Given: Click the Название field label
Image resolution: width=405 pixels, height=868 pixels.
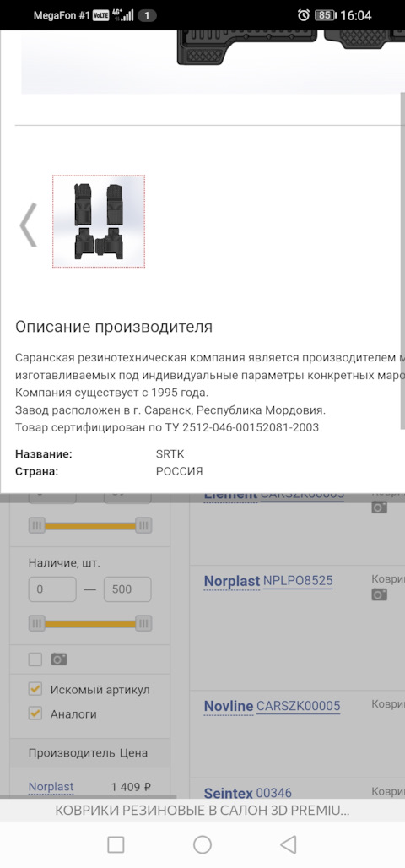Looking at the screenshot, I should (x=44, y=454).
